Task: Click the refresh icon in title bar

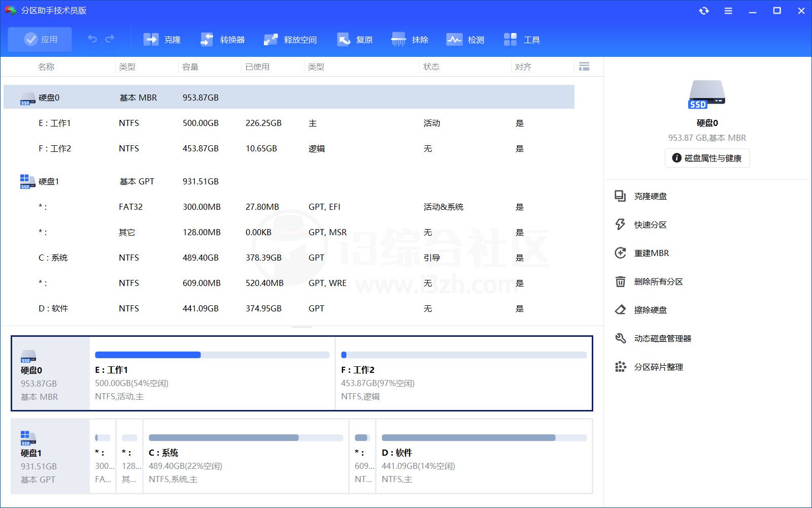Action: pos(704,11)
